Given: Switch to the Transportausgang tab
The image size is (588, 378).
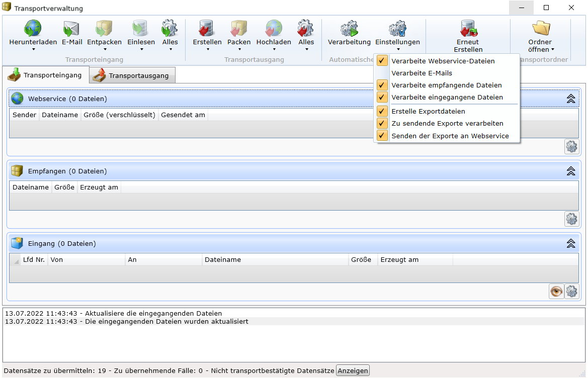Looking at the screenshot, I should [132, 76].
